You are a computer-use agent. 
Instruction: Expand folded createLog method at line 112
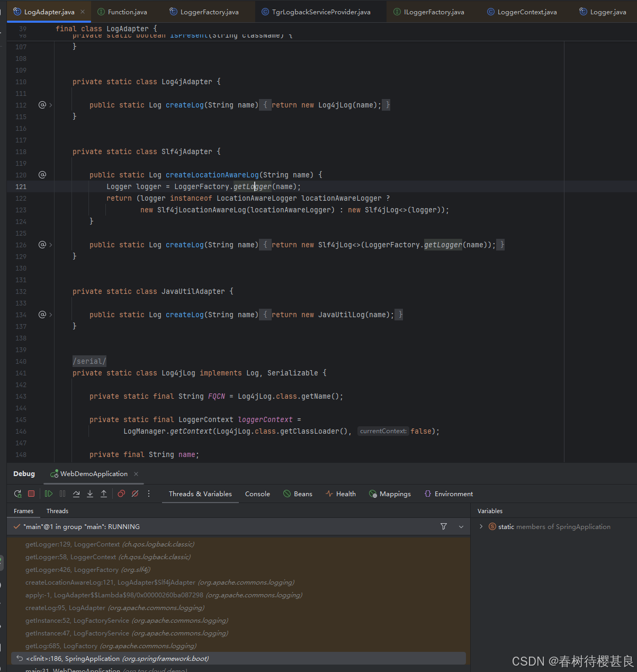click(51, 105)
